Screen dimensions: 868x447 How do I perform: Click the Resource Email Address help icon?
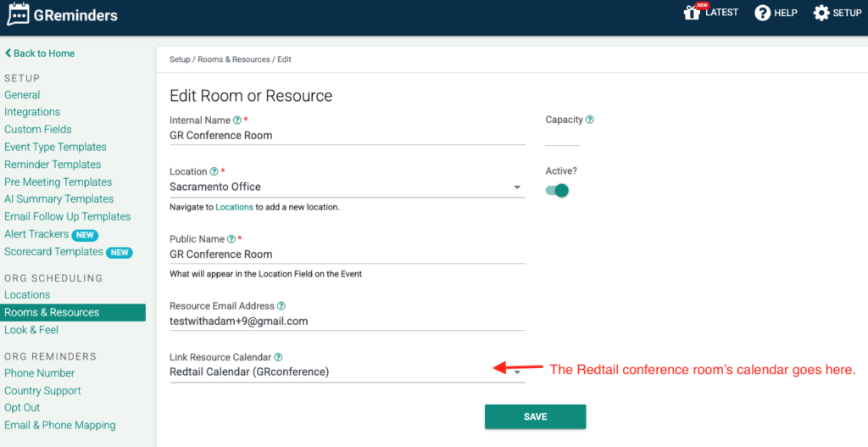click(281, 305)
